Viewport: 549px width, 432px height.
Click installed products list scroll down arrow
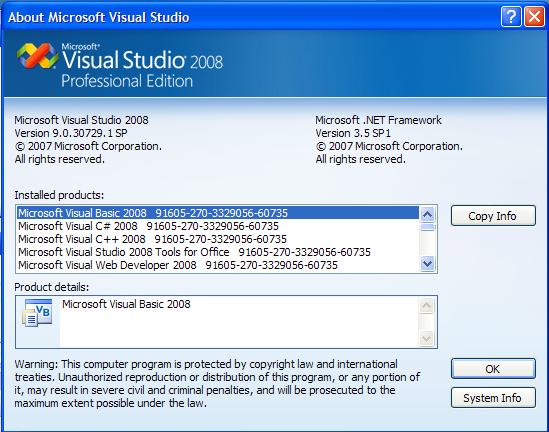pyautogui.click(x=427, y=264)
